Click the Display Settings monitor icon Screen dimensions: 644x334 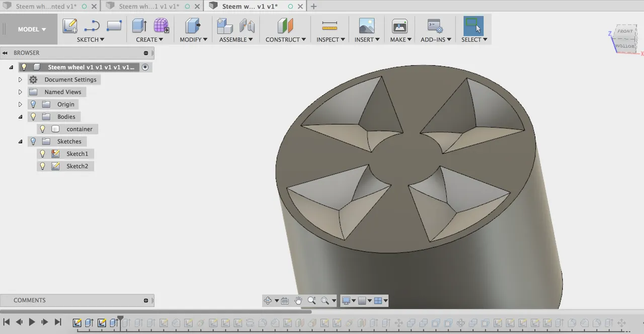pos(346,301)
